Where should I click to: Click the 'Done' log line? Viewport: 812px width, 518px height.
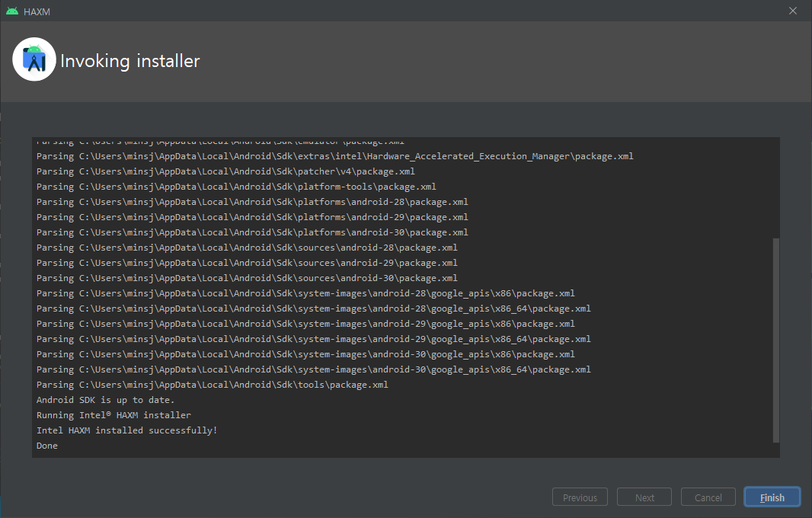(47, 446)
